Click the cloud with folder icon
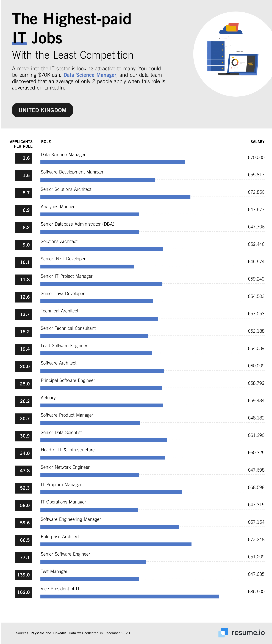Viewport: 272px width, 644px height. [x=231, y=29]
